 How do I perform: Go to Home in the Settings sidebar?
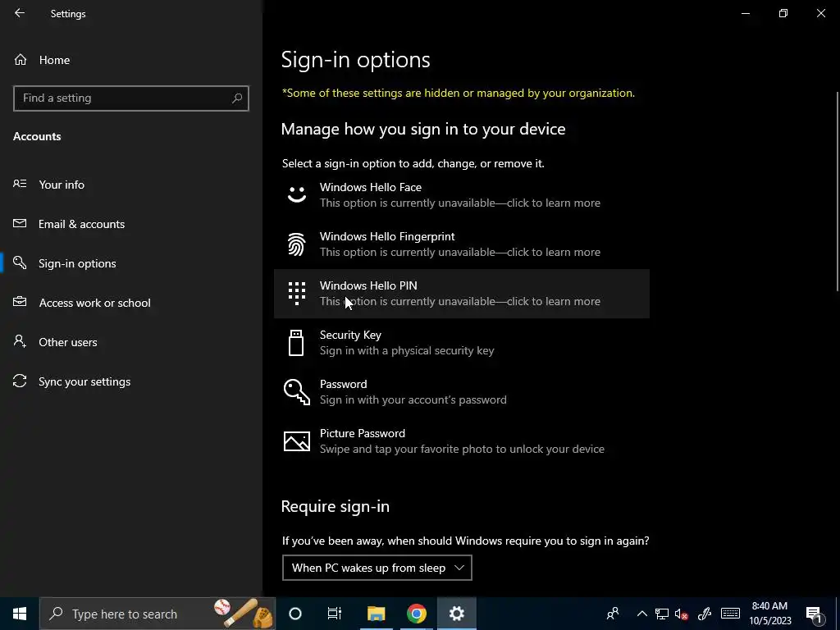coord(131,60)
